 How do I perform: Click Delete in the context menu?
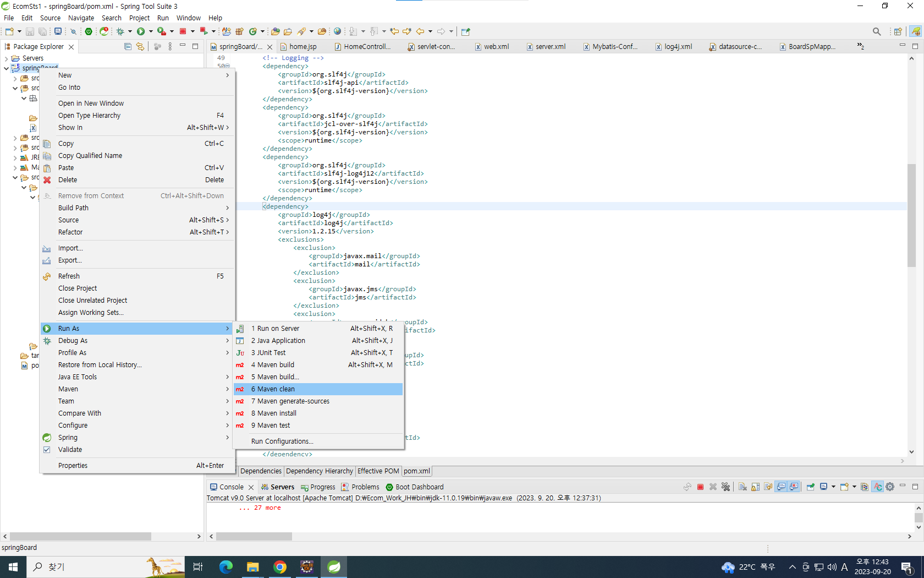pos(137,180)
